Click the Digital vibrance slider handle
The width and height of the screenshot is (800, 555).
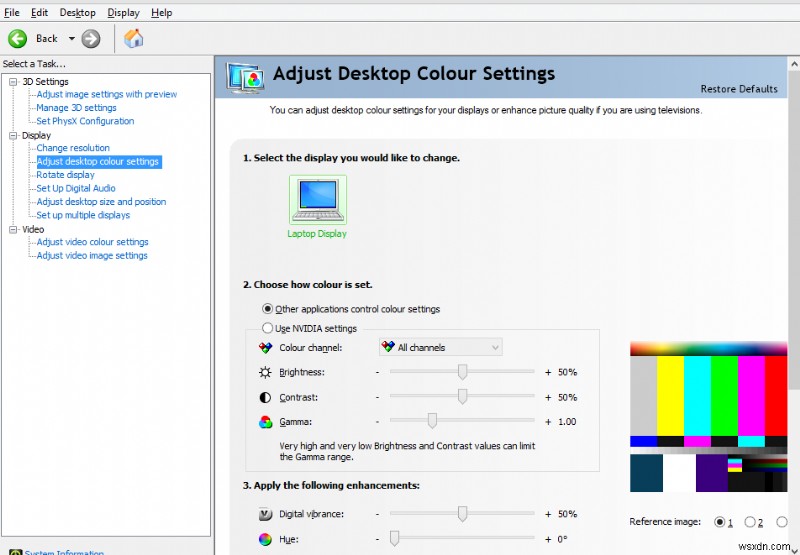tap(462, 514)
